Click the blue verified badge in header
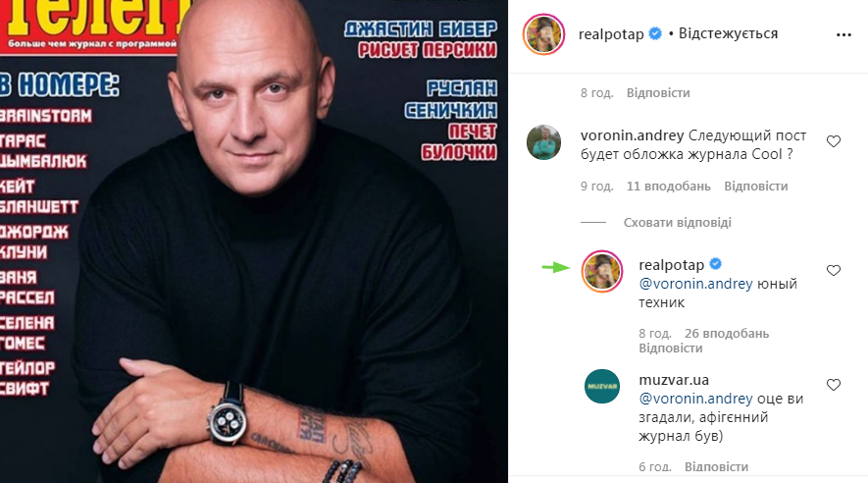868x483 pixels. (655, 33)
